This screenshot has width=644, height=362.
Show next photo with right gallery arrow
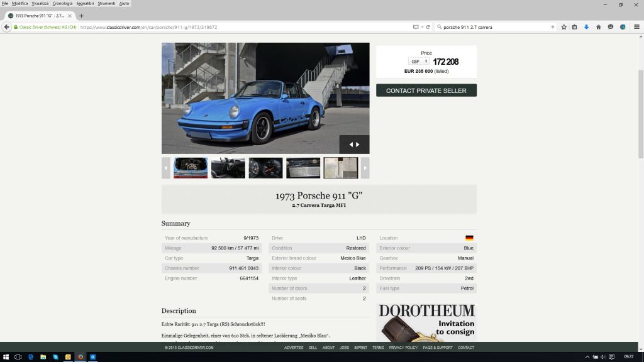tap(358, 145)
